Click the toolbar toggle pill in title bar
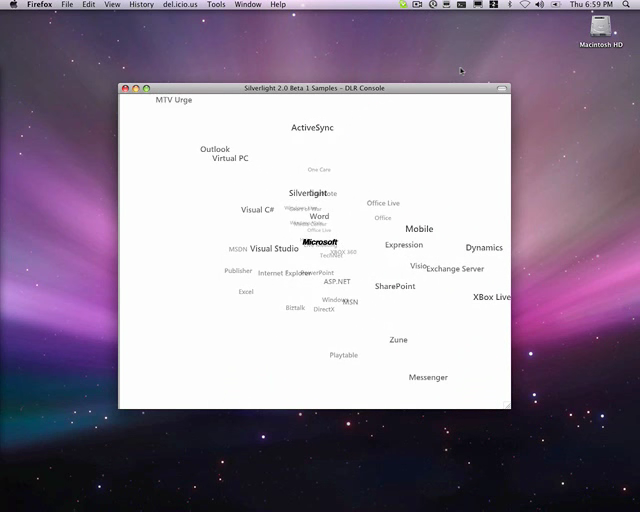The width and height of the screenshot is (640, 512). point(502,88)
